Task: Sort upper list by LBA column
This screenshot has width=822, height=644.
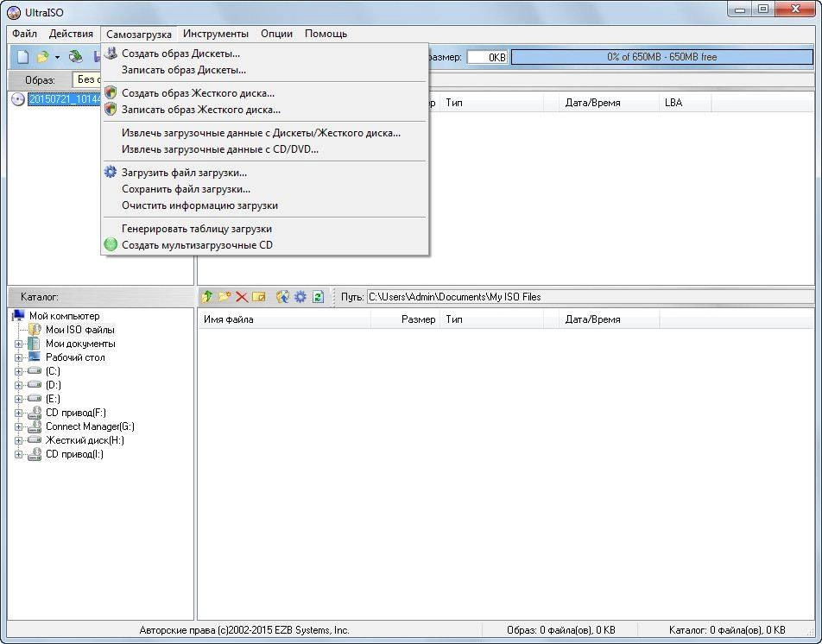Action: pyautogui.click(x=686, y=103)
